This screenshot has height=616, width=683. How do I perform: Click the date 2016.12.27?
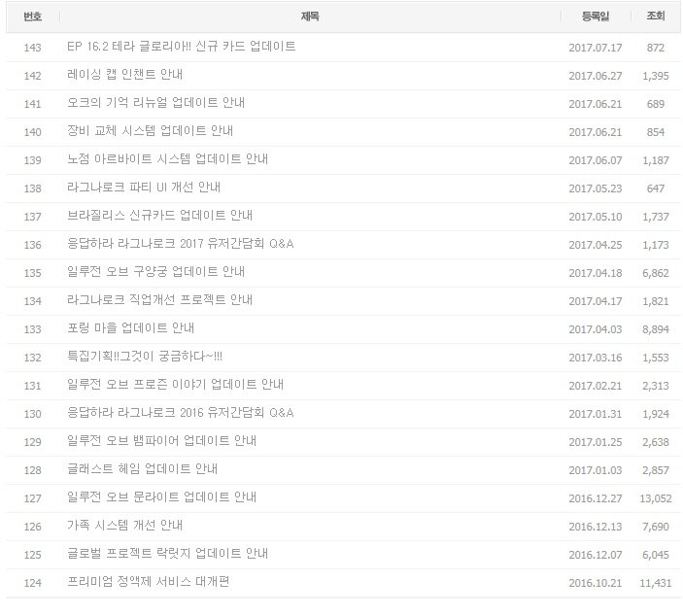pos(596,498)
